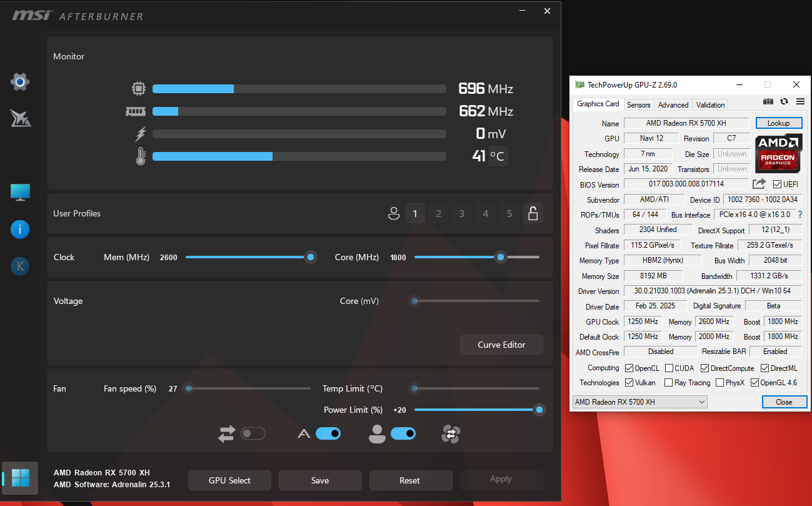Turn off the automatic fan control switch
812x506 pixels.
(328, 433)
